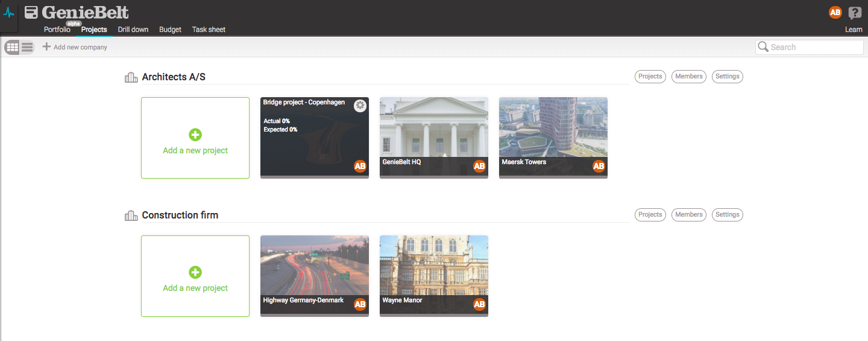
Task: Open the Task sheet tab
Action: click(209, 30)
